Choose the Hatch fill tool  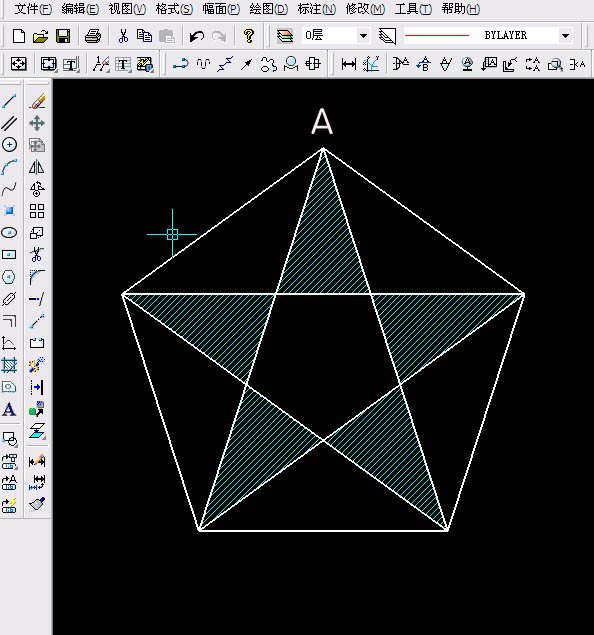[9, 365]
